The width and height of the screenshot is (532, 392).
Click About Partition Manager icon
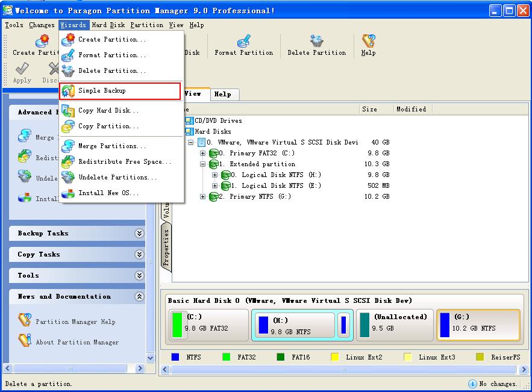pyautogui.click(x=25, y=340)
